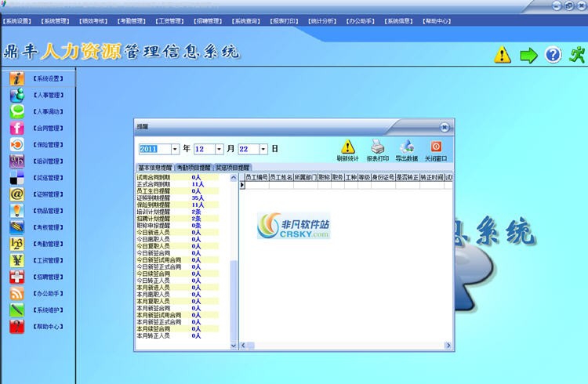Open 考核管理 pencil icon
The image size is (588, 384).
click(x=17, y=227)
